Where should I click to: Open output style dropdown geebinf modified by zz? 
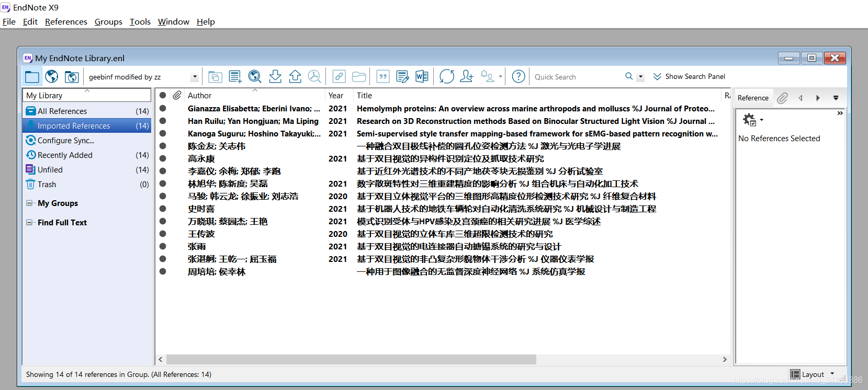(x=143, y=77)
